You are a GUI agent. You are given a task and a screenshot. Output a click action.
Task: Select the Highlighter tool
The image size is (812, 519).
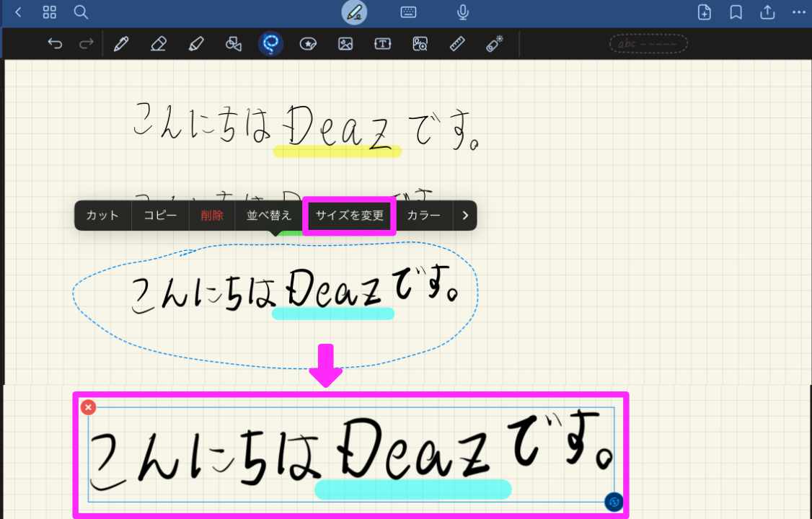point(196,43)
